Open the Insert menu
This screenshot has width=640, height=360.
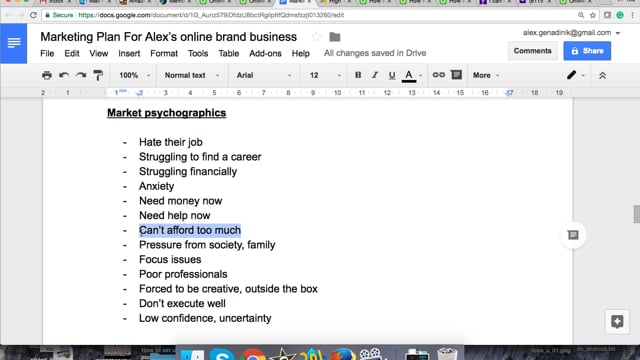(x=129, y=53)
